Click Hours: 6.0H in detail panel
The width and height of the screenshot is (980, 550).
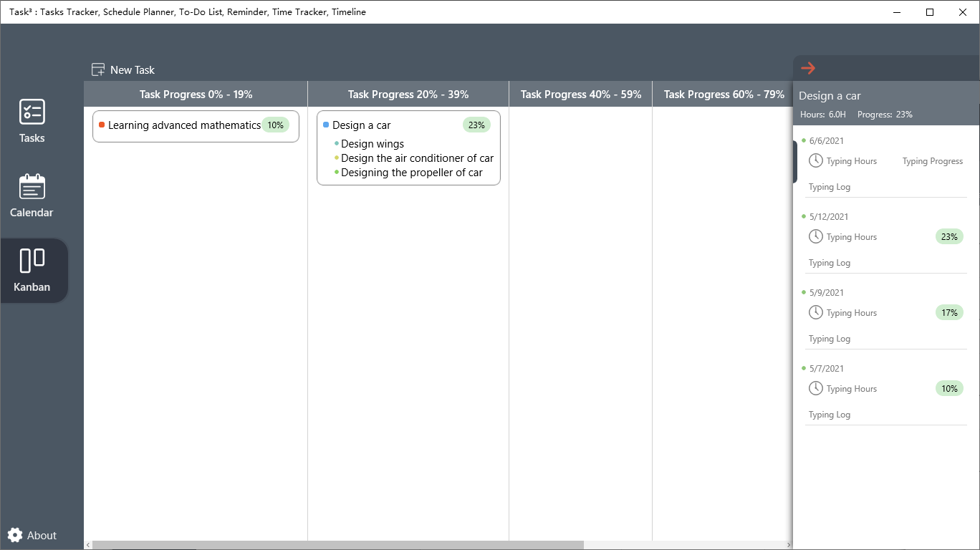[823, 115]
